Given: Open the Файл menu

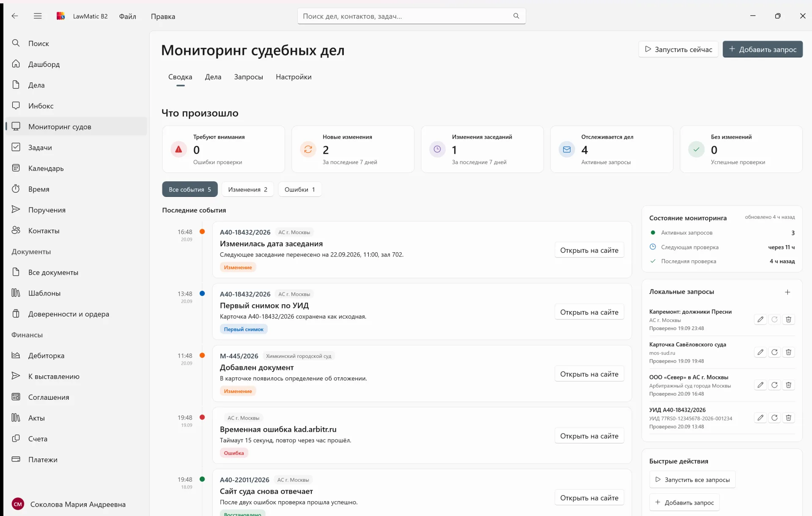Looking at the screenshot, I should point(127,16).
